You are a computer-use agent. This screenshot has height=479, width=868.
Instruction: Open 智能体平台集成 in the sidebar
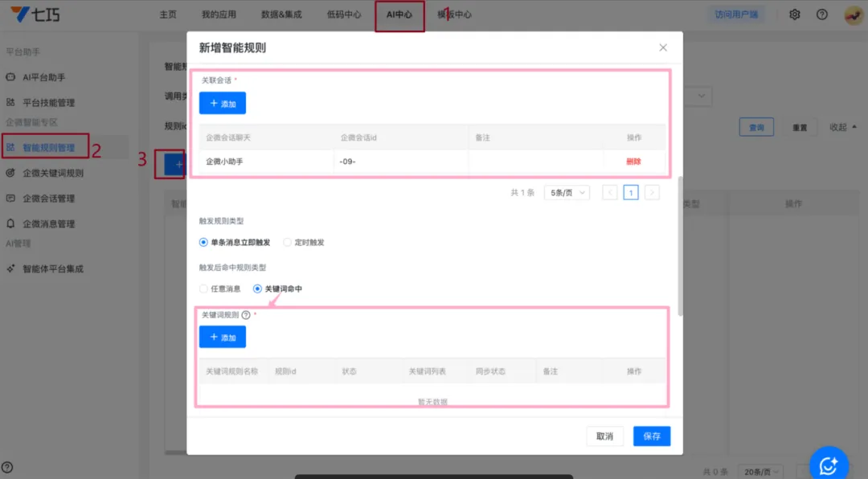[x=52, y=268]
